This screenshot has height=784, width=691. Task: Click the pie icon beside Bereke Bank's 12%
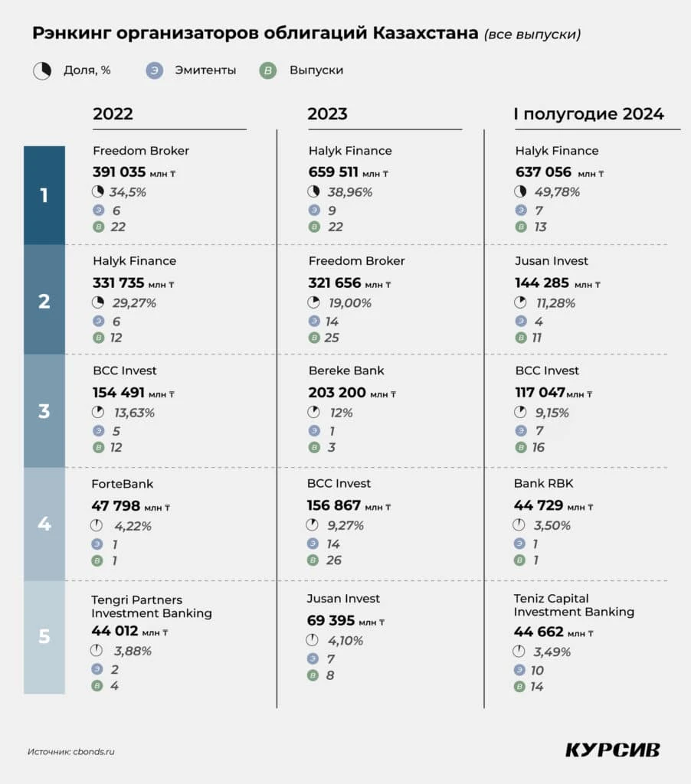313,413
